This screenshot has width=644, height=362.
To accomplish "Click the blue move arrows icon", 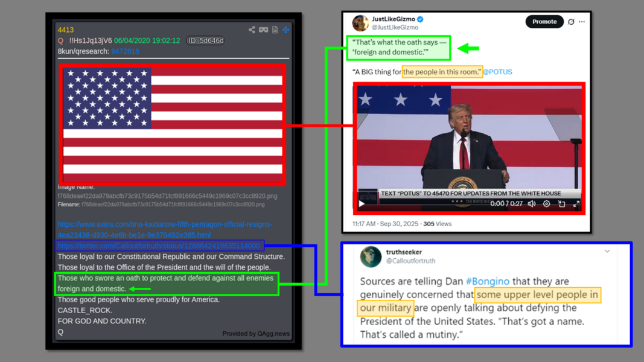I will click(x=286, y=30).
